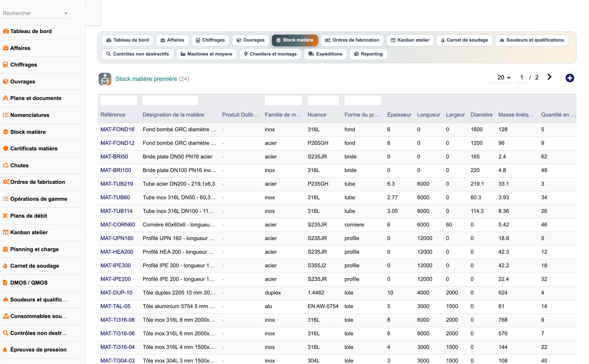Open Épreuves de pression droplet icon

pos(5,350)
